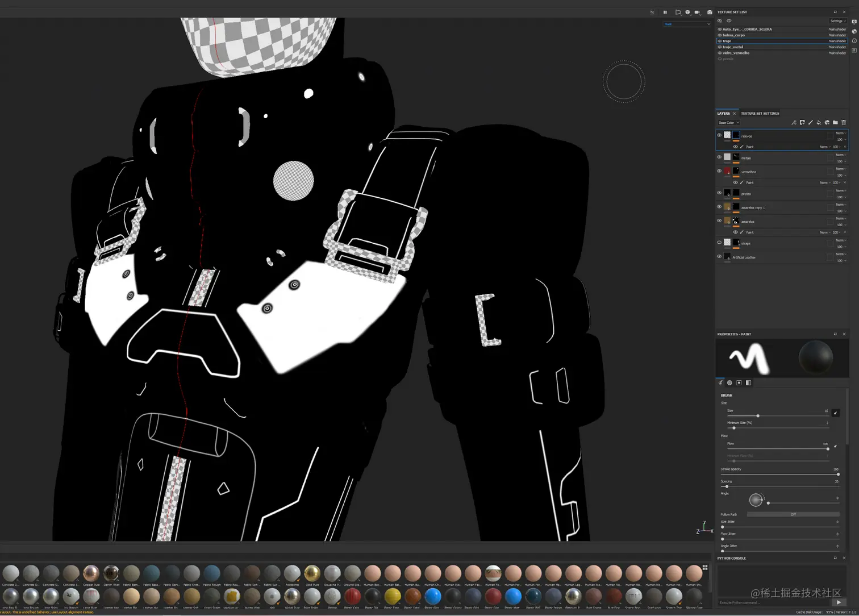This screenshot has height=616, width=859.
Task: Open the shader settings icon on the right dock
Action: coord(854,31)
